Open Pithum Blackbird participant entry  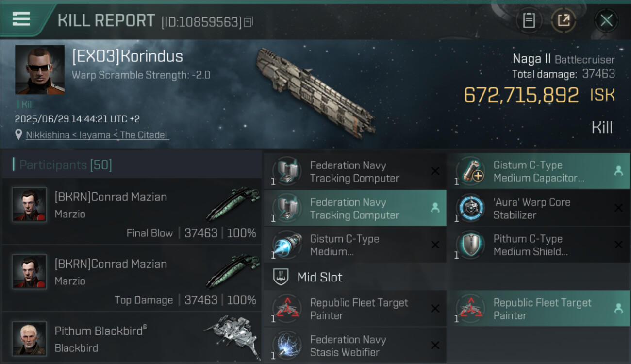pyautogui.click(x=132, y=339)
